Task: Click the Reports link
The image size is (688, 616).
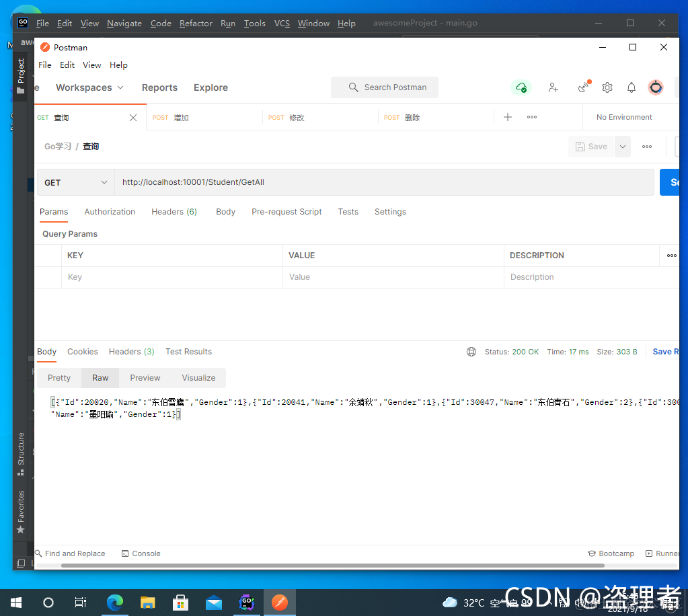Action: [x=159, y=87]
